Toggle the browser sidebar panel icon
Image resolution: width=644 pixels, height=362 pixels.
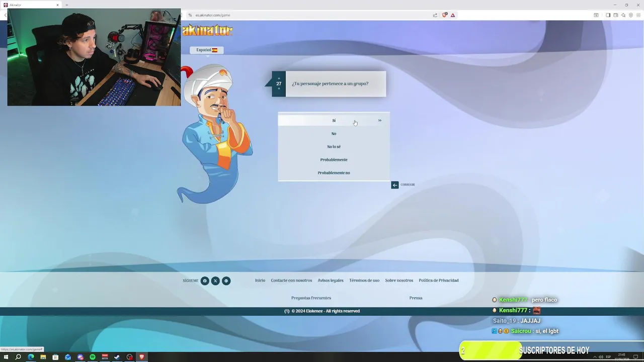tap(608, 15)
